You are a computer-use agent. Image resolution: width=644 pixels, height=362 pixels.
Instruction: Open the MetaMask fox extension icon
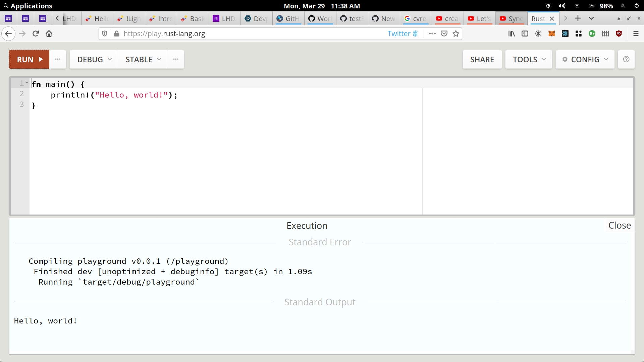(551, 34)
